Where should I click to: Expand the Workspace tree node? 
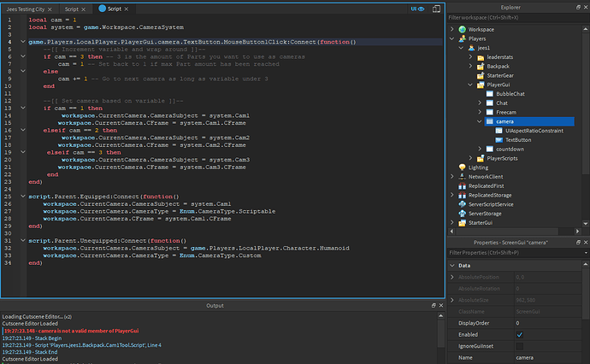point(452,29)
